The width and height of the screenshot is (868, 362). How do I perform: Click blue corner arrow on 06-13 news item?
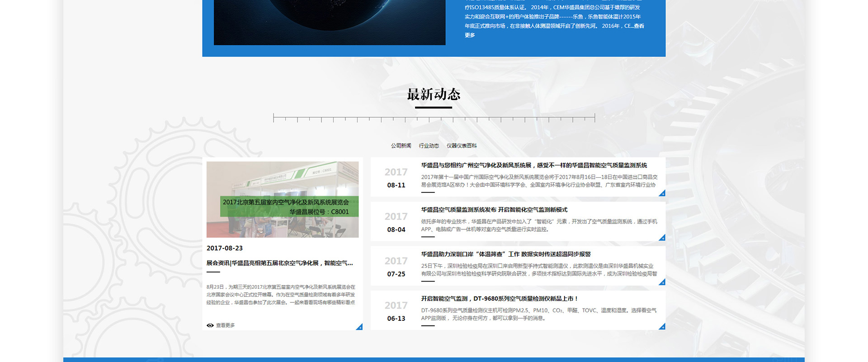click(662, 326)
